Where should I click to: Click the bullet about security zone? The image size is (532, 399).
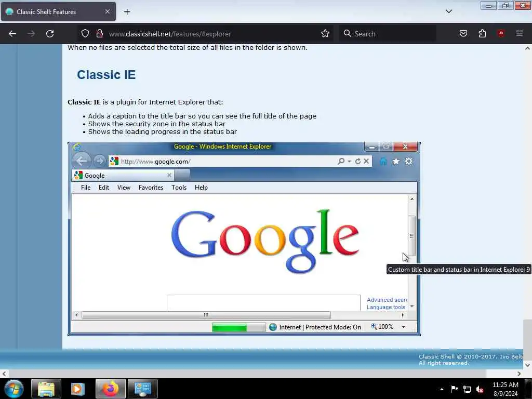157,124
